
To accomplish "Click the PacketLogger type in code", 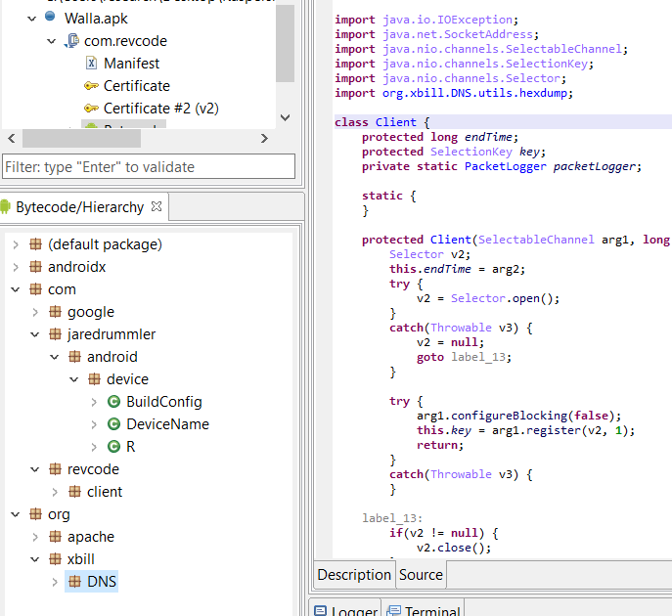I will [x=506, y=166].
